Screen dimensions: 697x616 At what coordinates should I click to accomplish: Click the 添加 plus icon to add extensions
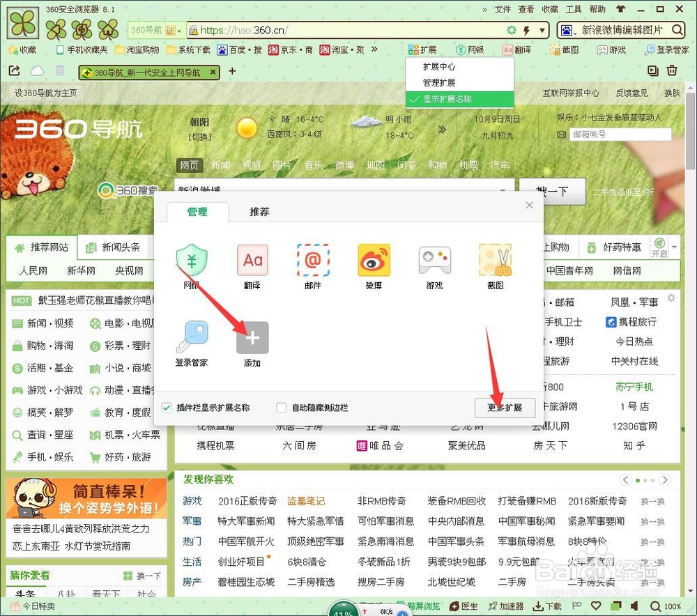(x=252, y=337)
